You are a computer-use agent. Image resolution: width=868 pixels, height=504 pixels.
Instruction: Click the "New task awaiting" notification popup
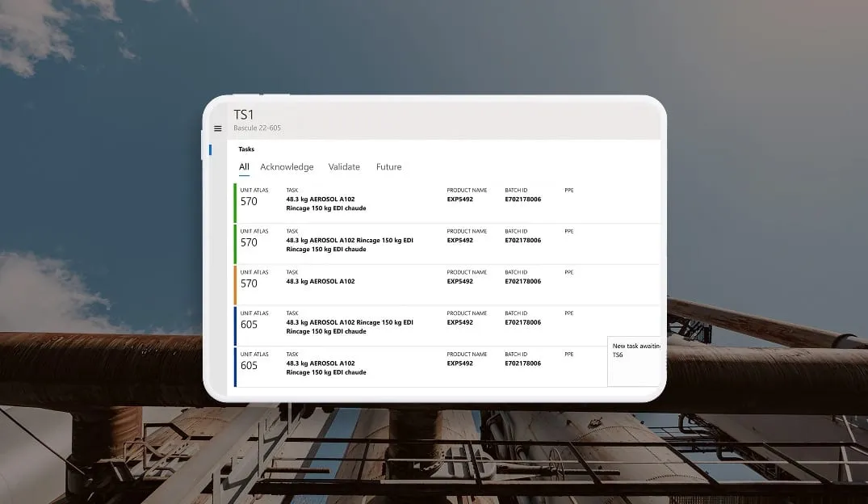tap(635, 361)
